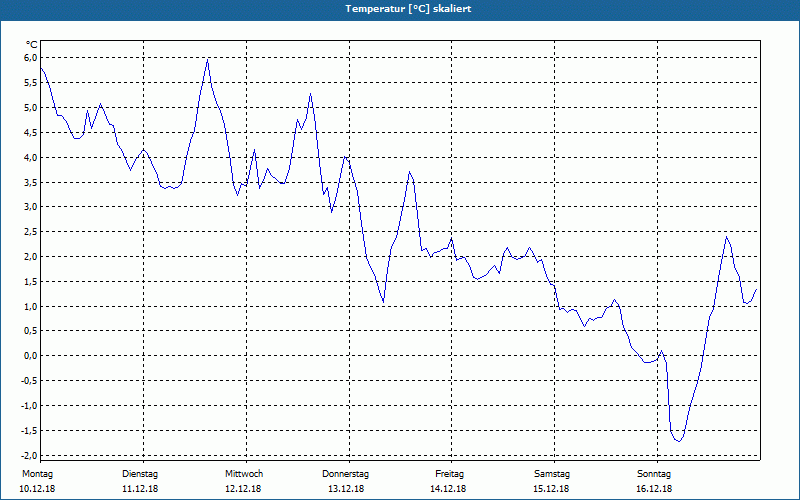
Task: Click the '3,0' y-axis value
Action: (31, 207)
